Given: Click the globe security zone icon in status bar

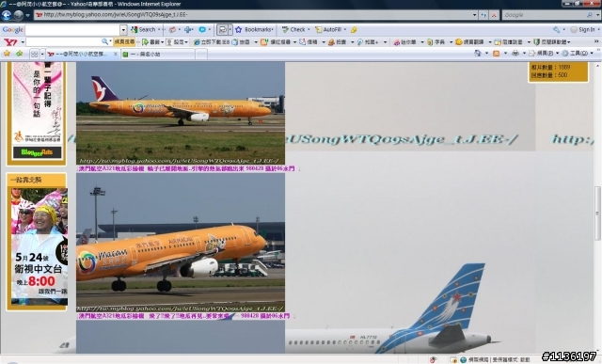Looking at the screenshot, I should click(464, 360).
